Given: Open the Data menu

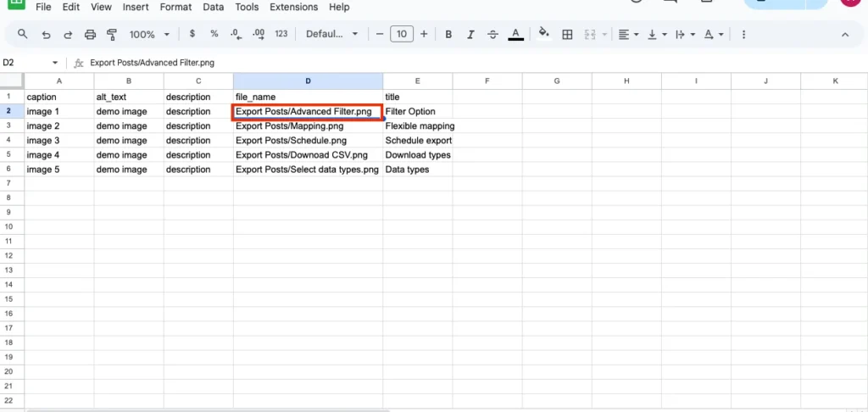Looking at the screenshot, I should (214, 7).
